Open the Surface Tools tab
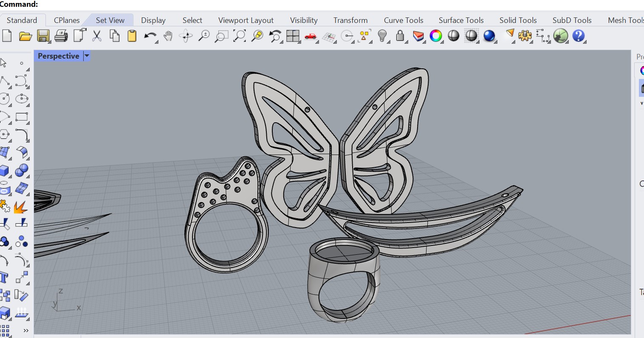This screenshot has height=338, width=644. tap(461, 20)
